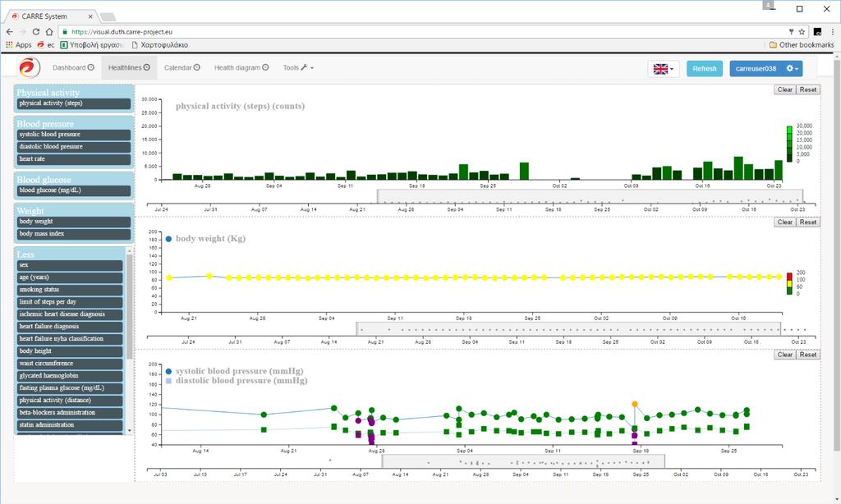Open the Dashboard page

point(73,67)
